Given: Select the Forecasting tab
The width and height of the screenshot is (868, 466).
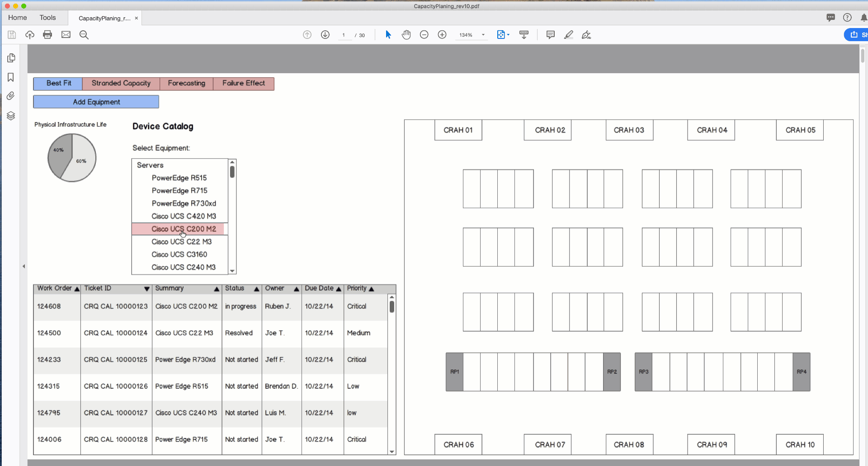Looking at the screenshot, I should pyautogui.click(x=186, y=83).
